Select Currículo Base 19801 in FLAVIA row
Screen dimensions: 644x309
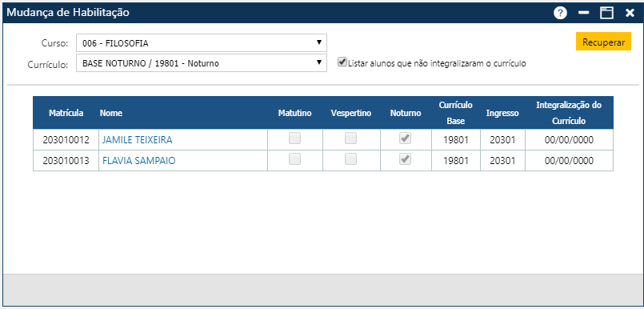click(455, 161)
